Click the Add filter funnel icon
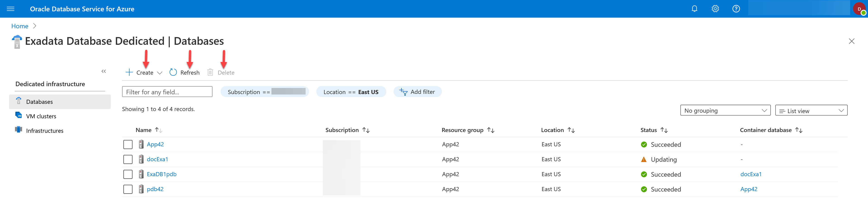The height and width of the screenshot is (199, 868). click(403, 92)
